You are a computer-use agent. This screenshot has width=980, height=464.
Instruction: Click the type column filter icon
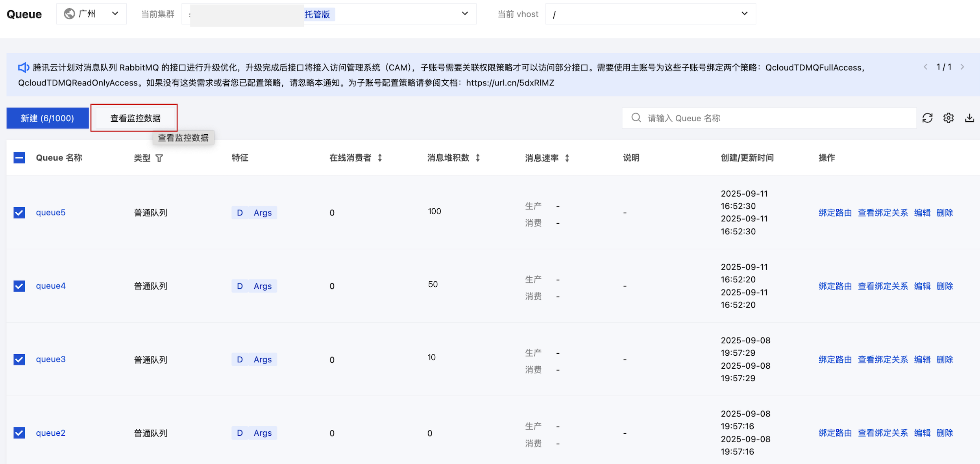pos(159,158)
